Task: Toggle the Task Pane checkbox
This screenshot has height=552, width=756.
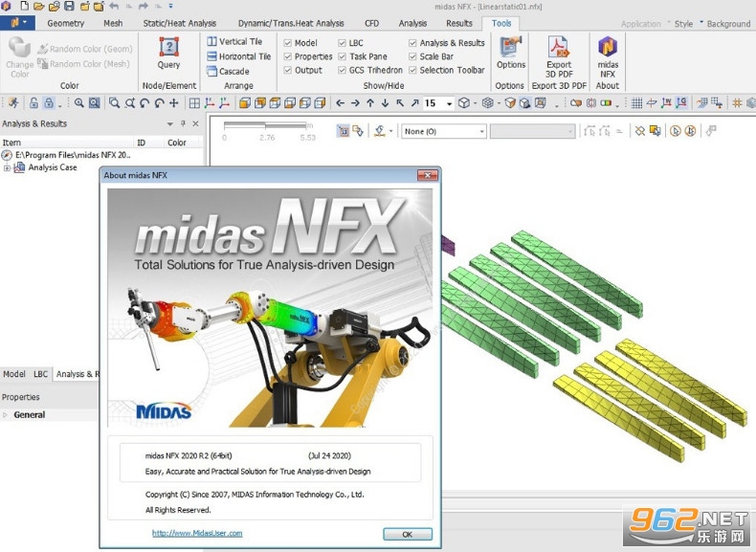Action: pyautogui.click(x=342, y=56)
